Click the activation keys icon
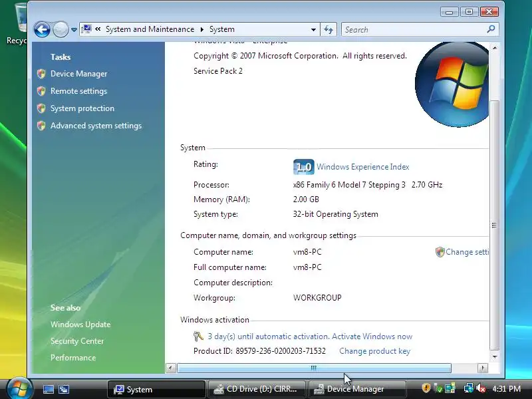The height and width of the screenshot is (399, 532). (198, 336)
